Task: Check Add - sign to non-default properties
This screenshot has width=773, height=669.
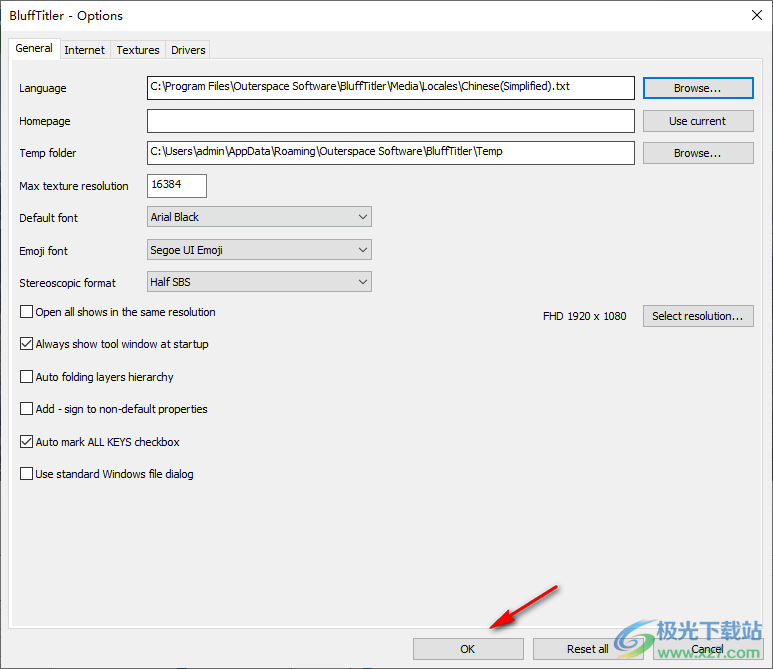Action: click(x=27, y=409)
